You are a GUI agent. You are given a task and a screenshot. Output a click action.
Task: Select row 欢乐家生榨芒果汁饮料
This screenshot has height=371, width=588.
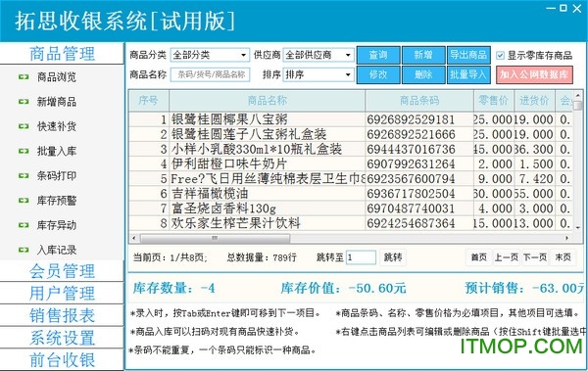tap(351, 223)
